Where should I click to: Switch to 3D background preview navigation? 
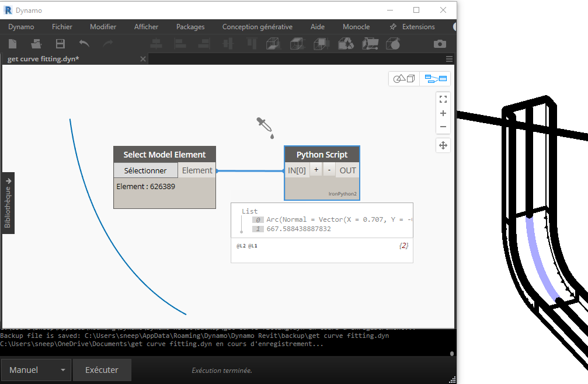(404, 79)
